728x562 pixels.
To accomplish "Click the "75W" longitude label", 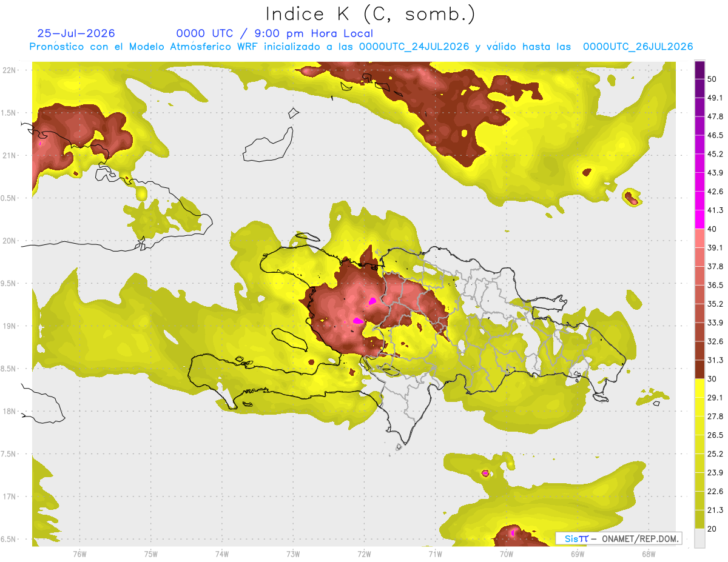I will click(x=150, y=554).
